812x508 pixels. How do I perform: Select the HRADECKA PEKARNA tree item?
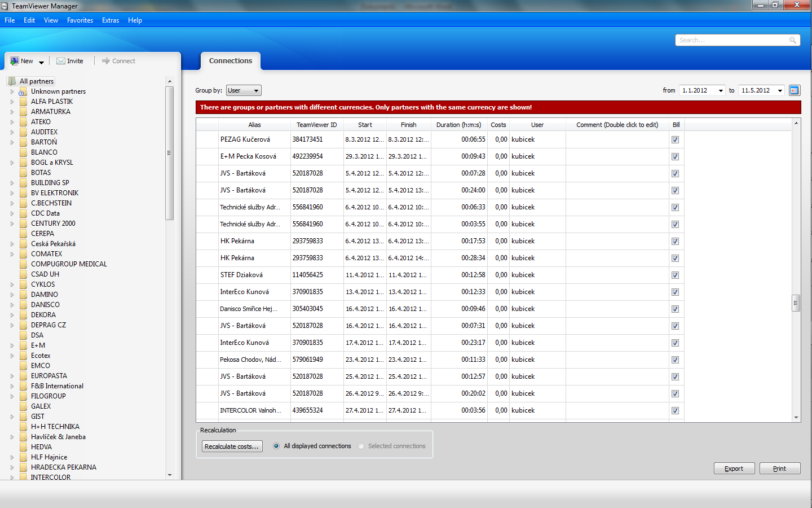click(63, 467)
